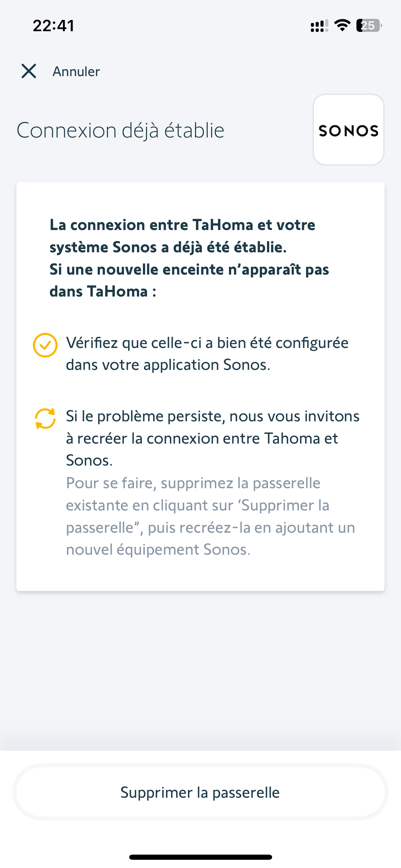Click the yellow checkmark circle icon
The image size is (401, 868).
[x=45, y=345]
